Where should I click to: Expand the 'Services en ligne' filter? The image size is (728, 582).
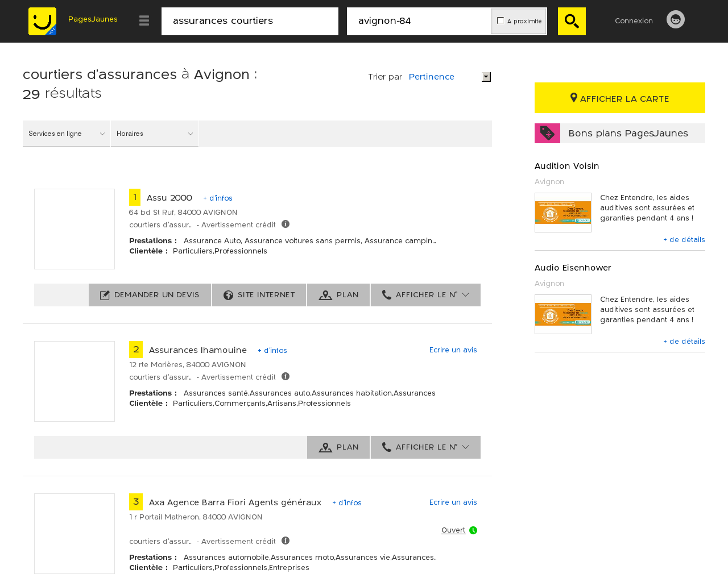click(x=67, y=134)
